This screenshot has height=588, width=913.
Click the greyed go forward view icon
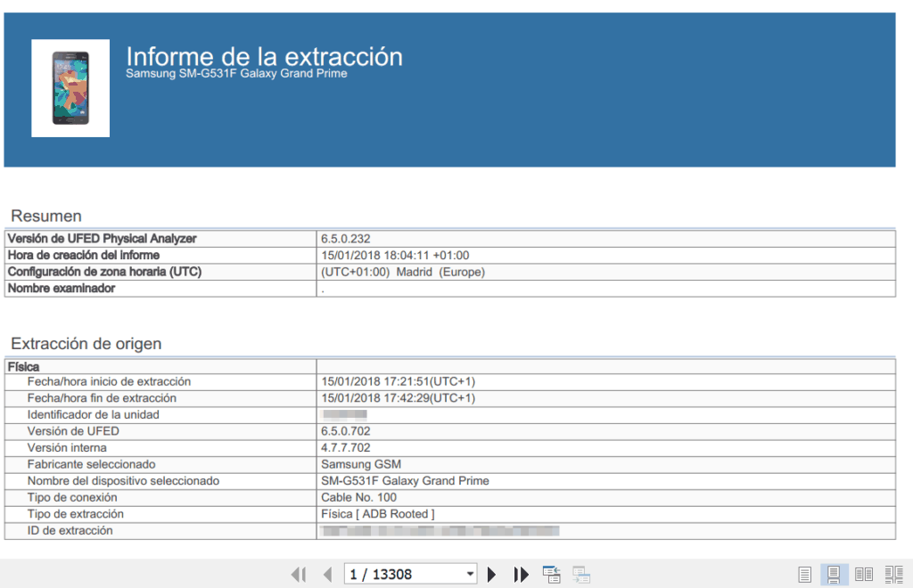(x=581, y=575)
